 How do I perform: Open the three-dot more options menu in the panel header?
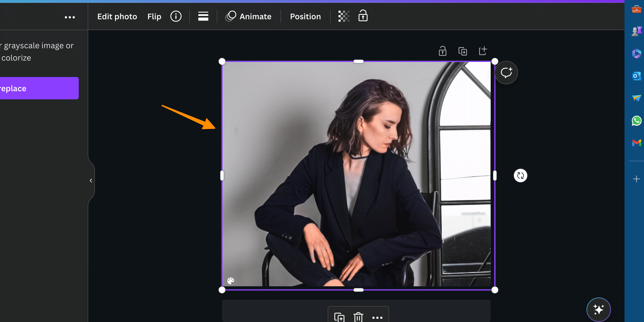(x=70, y=17)
